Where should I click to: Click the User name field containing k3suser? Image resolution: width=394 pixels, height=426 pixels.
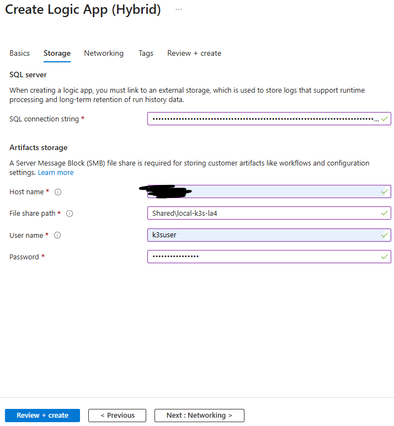[x=269, y=235]
